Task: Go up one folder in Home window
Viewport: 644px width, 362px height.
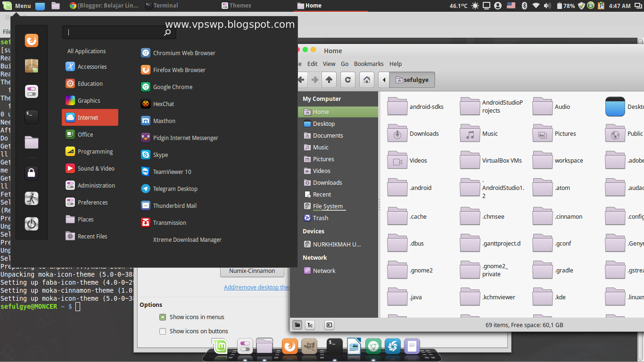Action: pos(329,80)
